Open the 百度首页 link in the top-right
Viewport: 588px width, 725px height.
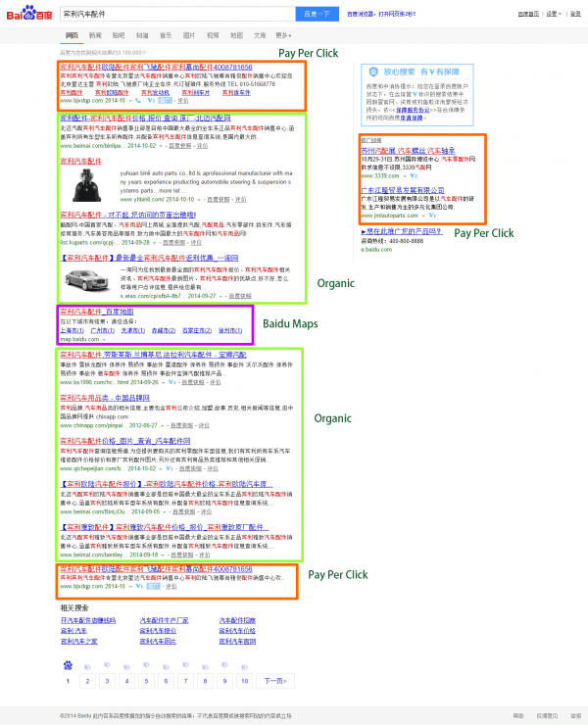(528, 14)
